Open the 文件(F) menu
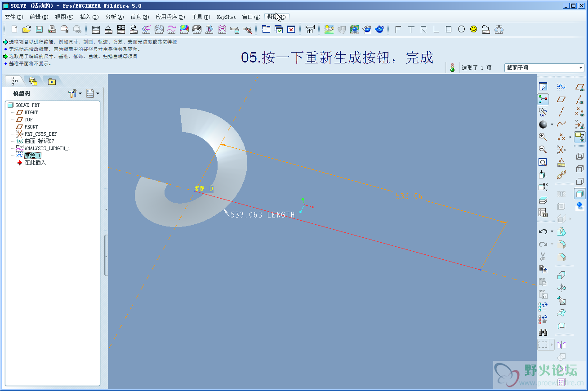This screenshot has width=588, height=391. click(x=13, y=17)
